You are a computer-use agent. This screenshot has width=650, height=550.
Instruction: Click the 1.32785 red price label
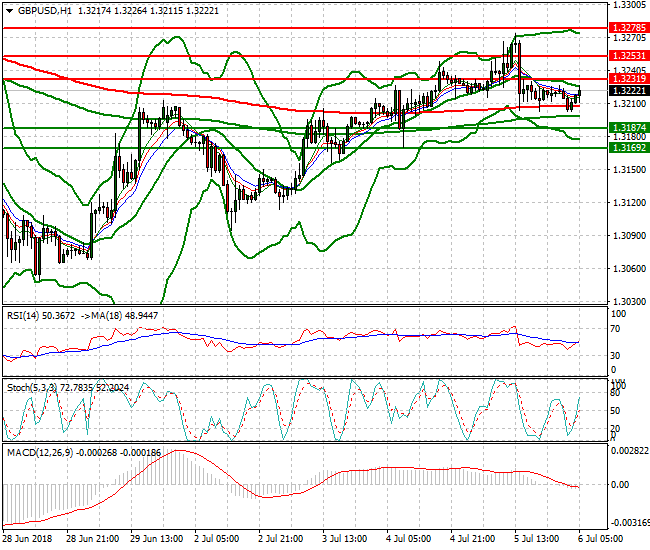pos(629,28)
